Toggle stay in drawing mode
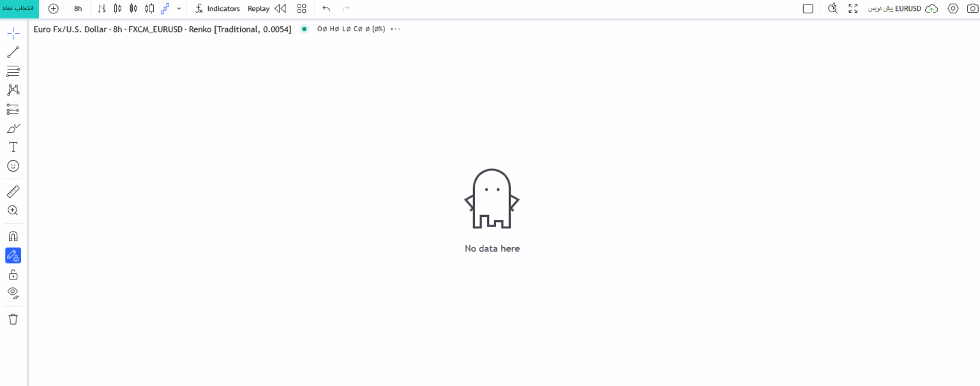This screenshot has width=980, height=386. tap(13, 255)
